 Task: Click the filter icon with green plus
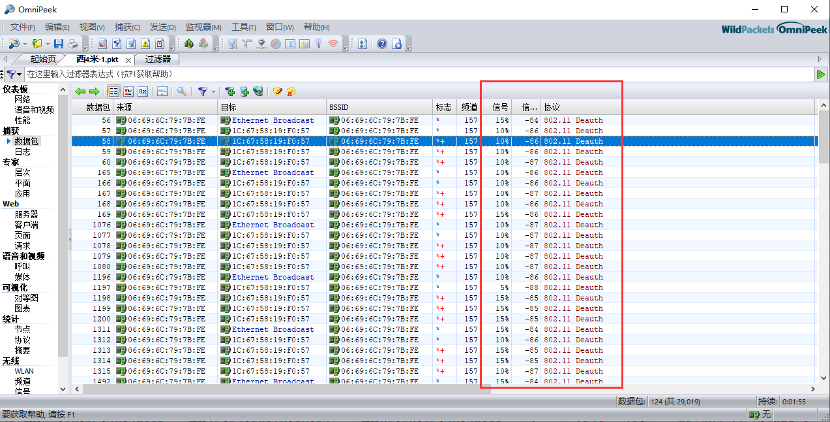[x=230, y=92]
